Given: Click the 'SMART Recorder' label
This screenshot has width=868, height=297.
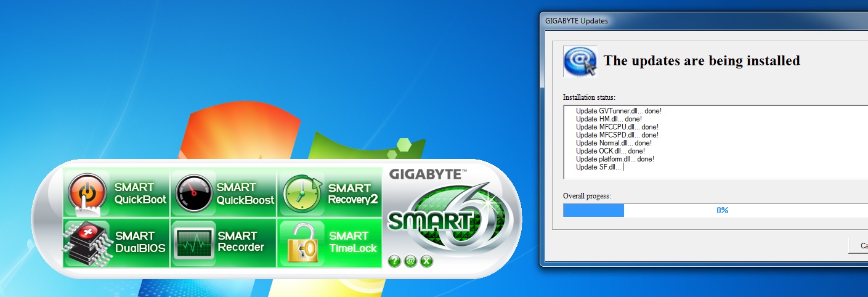Looking at the screenshot, I should 241,242.
